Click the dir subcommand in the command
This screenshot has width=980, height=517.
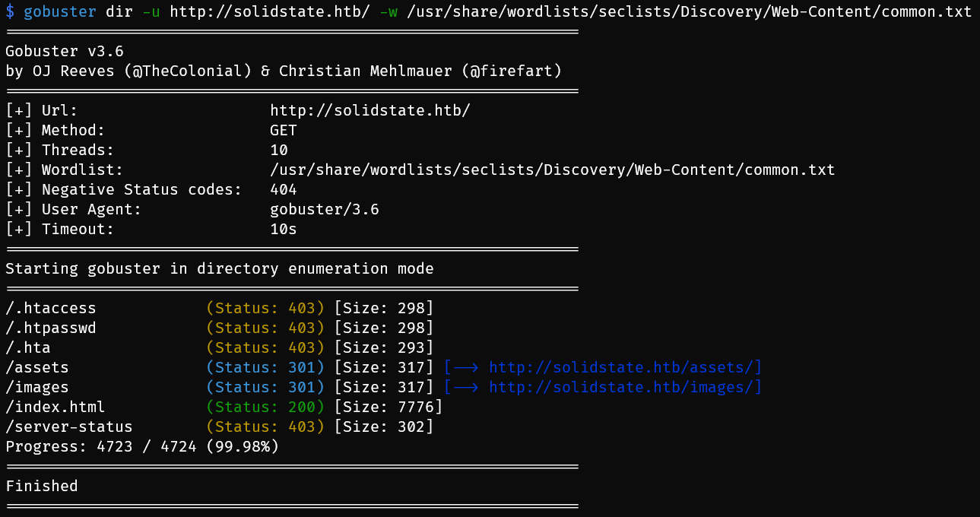119,12
